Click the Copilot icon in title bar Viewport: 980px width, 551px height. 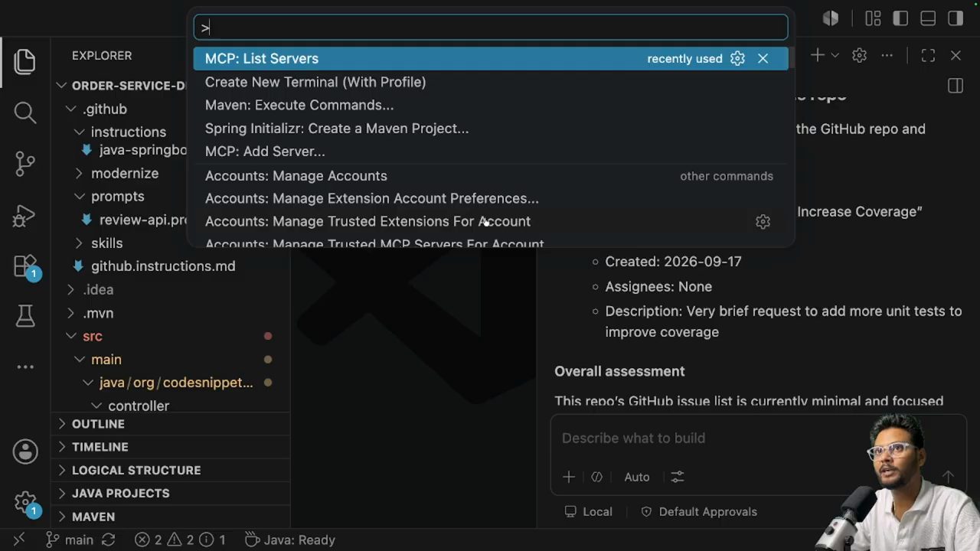(x=831, y=18)
